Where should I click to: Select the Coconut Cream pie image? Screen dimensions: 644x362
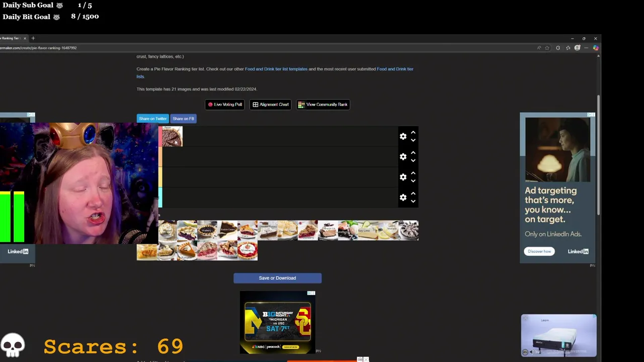[287, 230]
